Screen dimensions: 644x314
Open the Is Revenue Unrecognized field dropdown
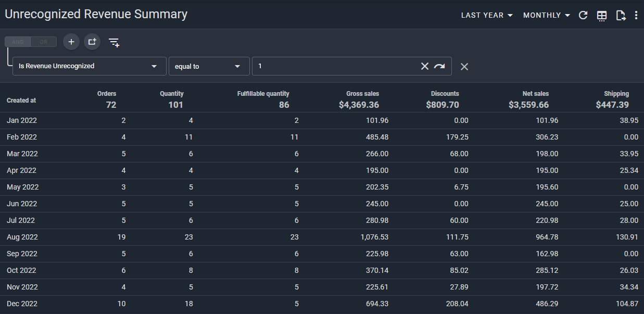89,66
